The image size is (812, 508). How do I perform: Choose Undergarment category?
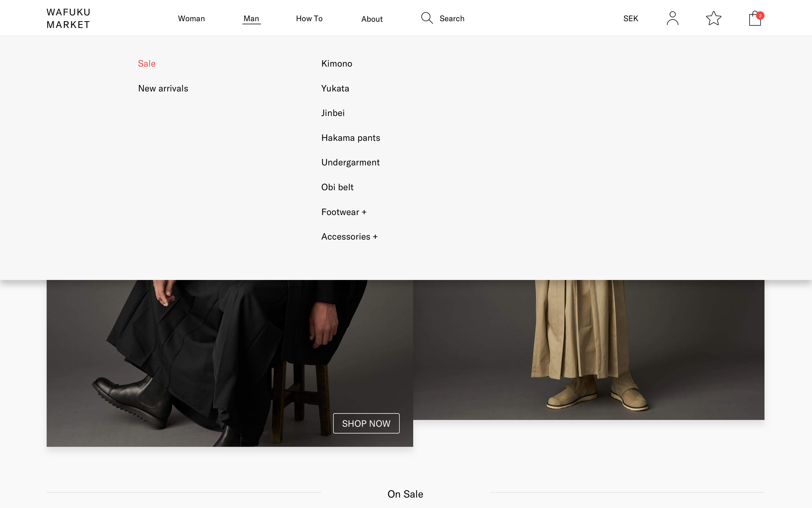pyautogui.click(x=350, y=162)
